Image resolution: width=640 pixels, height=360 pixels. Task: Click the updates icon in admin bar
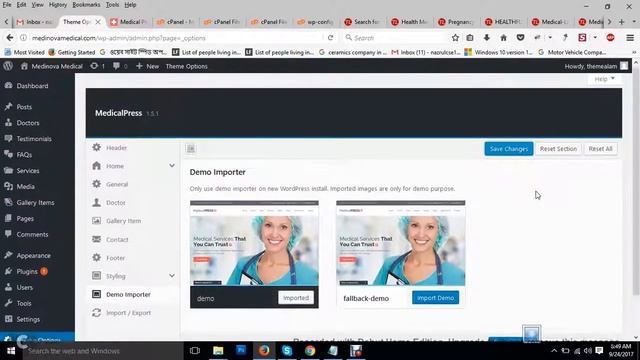pyautogui.click(x=97, y=66)
